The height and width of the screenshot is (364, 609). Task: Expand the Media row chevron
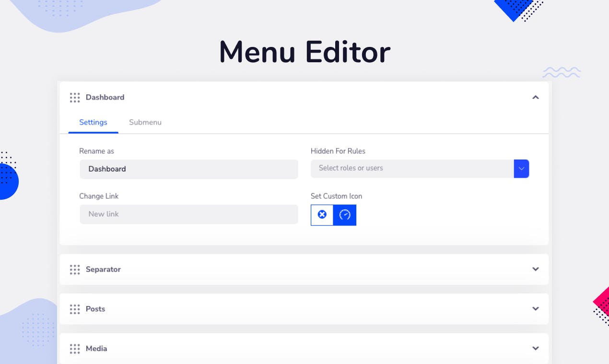[536, 348]
